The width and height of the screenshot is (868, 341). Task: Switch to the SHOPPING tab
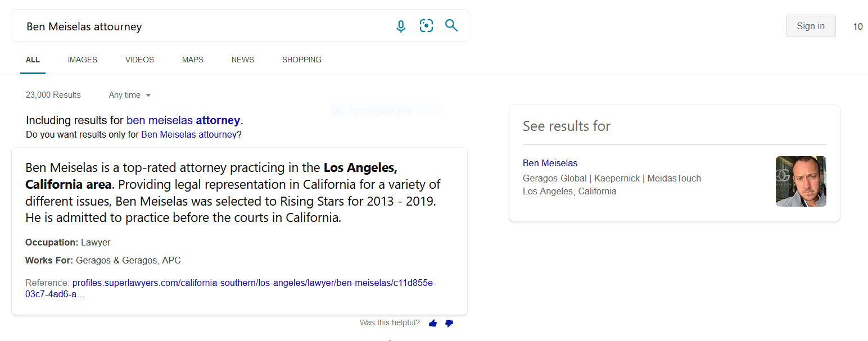coord(302,60)
